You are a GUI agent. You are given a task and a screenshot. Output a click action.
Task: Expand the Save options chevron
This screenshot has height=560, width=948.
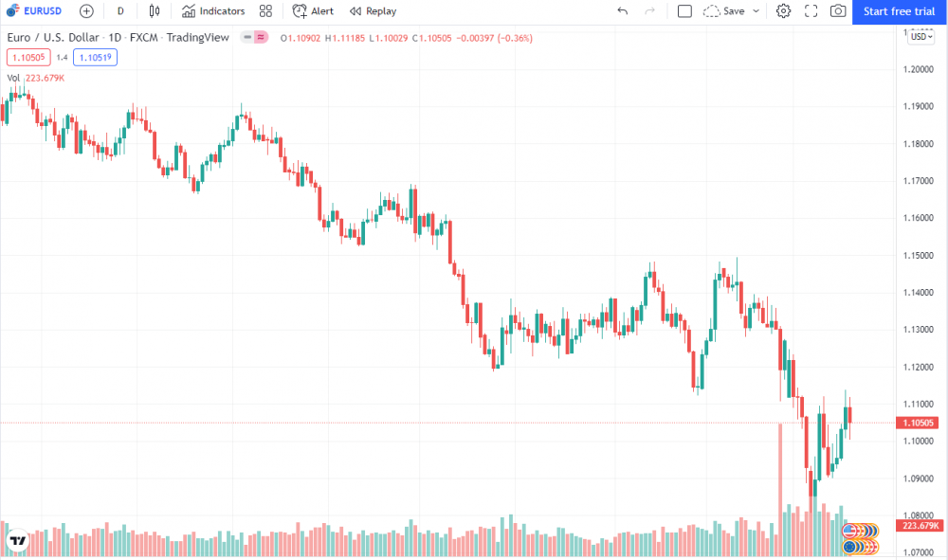[x=756, y=11]
